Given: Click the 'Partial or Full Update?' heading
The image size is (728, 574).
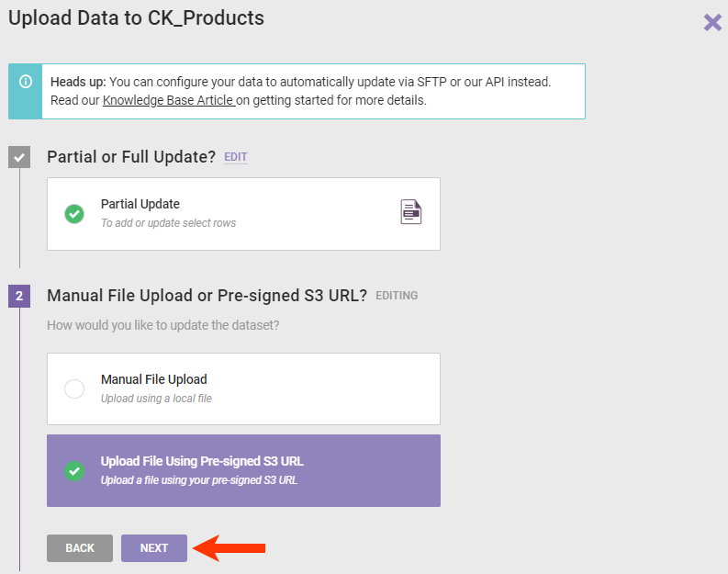Looking at the screenshot, I should (131, 157).
